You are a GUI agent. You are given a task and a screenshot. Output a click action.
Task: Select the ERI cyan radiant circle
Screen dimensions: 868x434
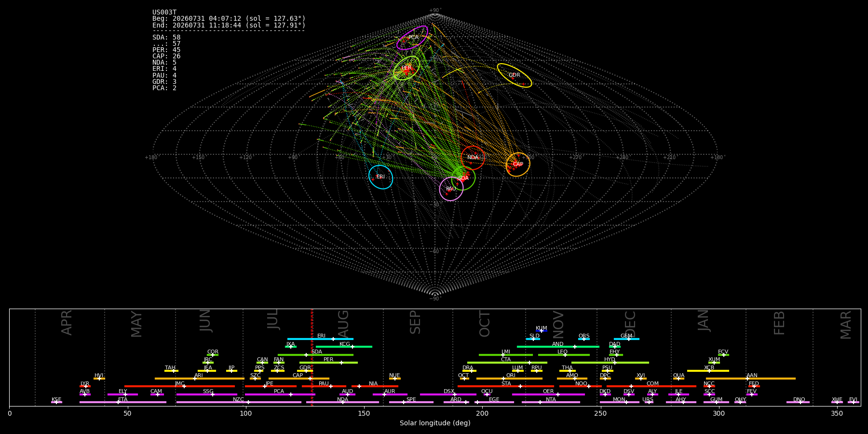point(381,177)
